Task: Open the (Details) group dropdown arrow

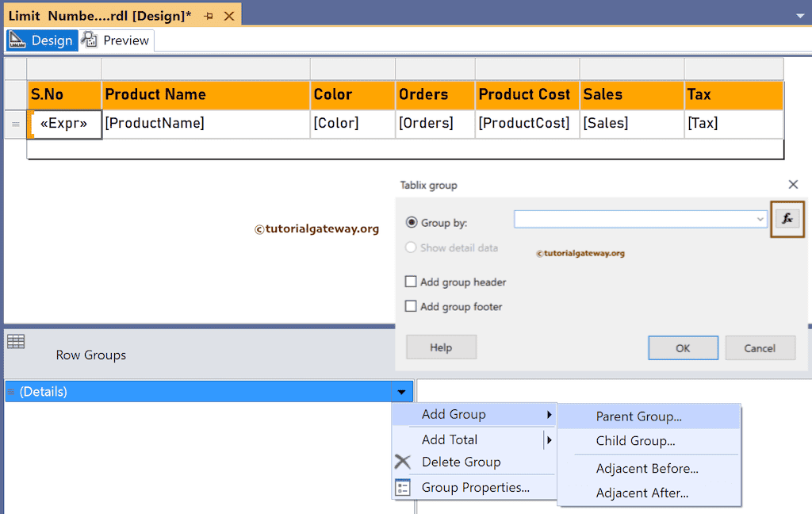Action: 401,392
